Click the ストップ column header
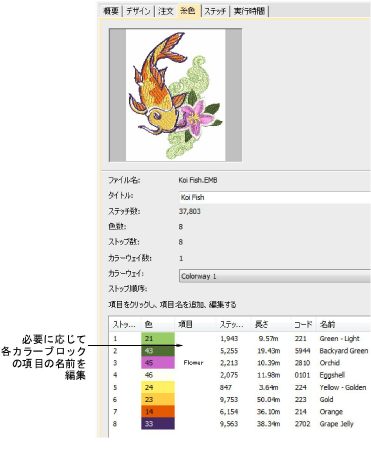The width and height of the screenshot is (371, 452). [125, 324]
